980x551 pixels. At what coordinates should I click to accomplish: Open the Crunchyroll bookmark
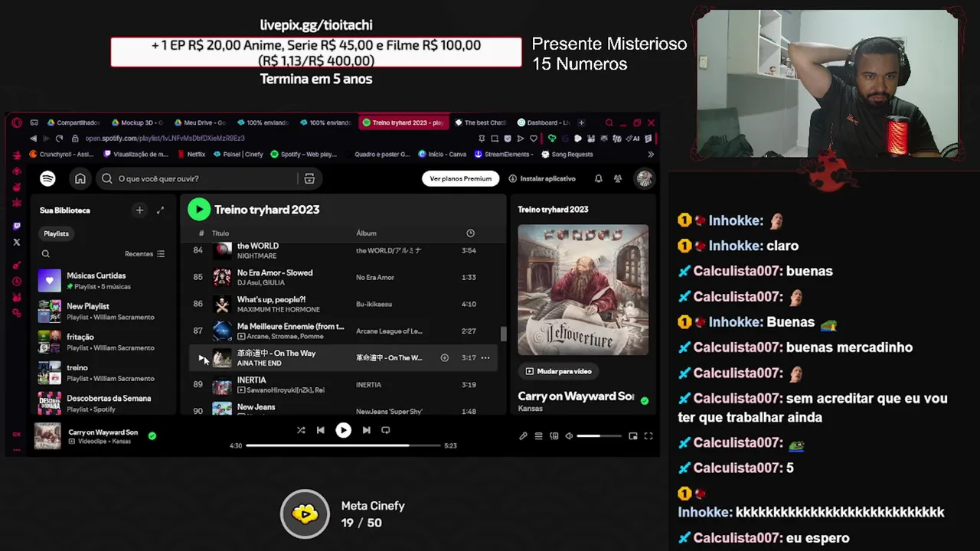click(61, 154)
